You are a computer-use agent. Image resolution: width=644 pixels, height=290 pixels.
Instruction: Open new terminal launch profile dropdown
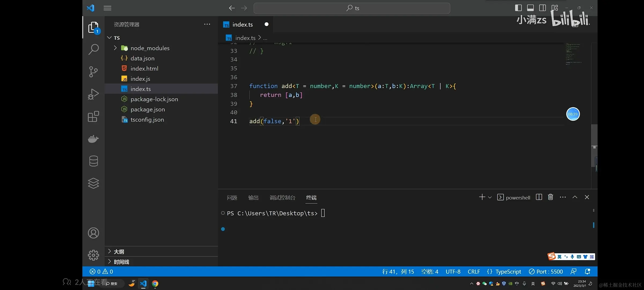click(x=490, y=197)
